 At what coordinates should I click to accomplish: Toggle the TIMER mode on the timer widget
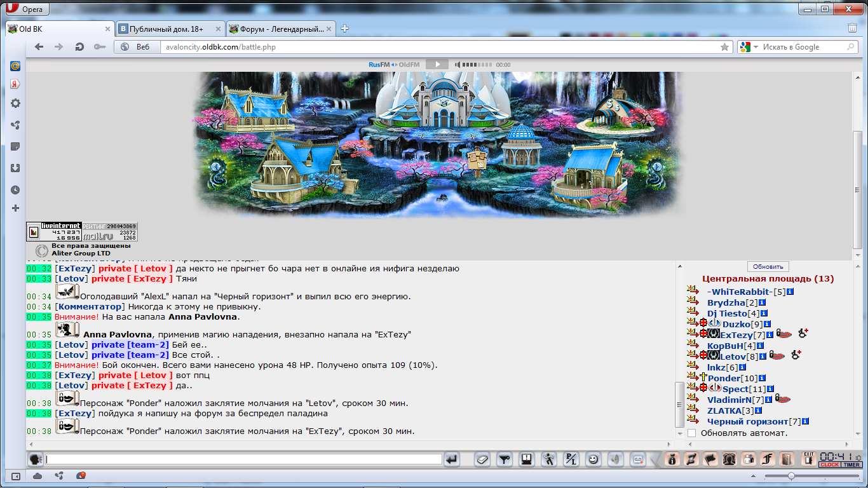[851, 464]
